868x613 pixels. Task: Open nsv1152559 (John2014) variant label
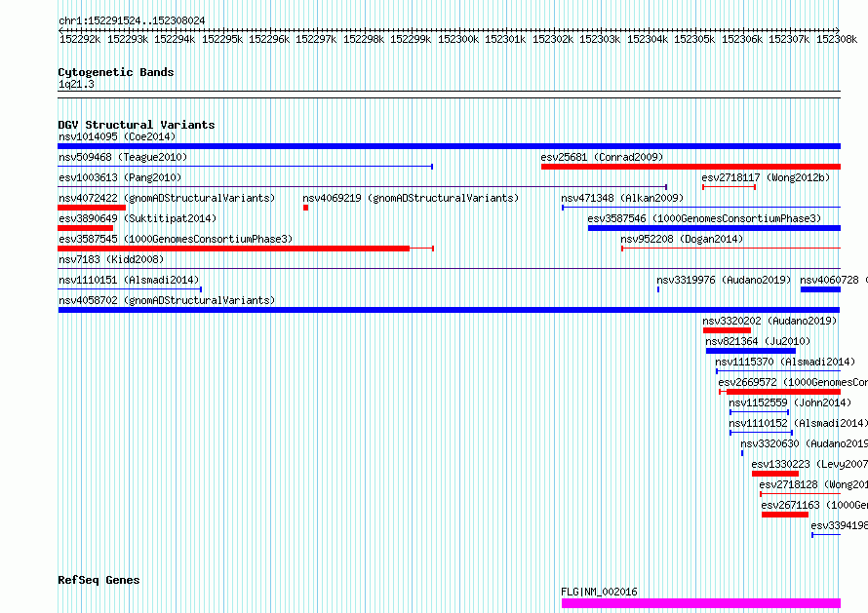790,402
